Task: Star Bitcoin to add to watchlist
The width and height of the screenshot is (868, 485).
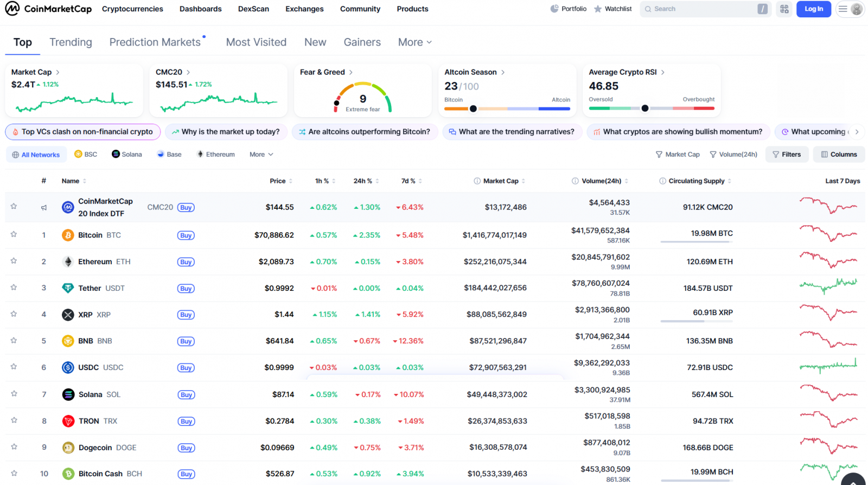Action: click(14, 234)
